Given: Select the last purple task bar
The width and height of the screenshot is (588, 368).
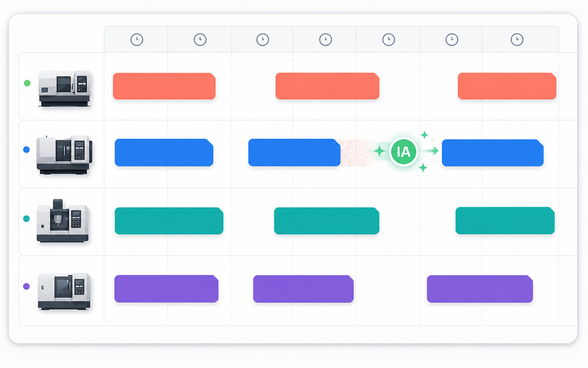Looking at the screenshot, I should click(x=480, y=289).
